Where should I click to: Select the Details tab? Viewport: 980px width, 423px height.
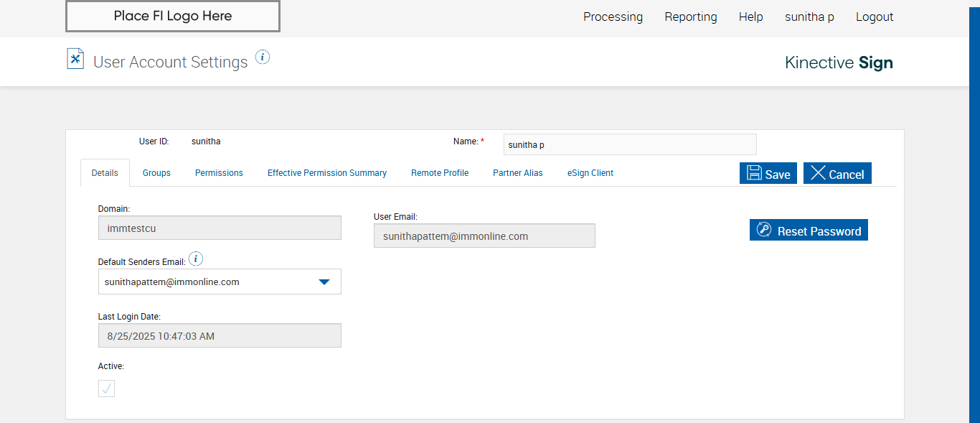coord(105,173)
